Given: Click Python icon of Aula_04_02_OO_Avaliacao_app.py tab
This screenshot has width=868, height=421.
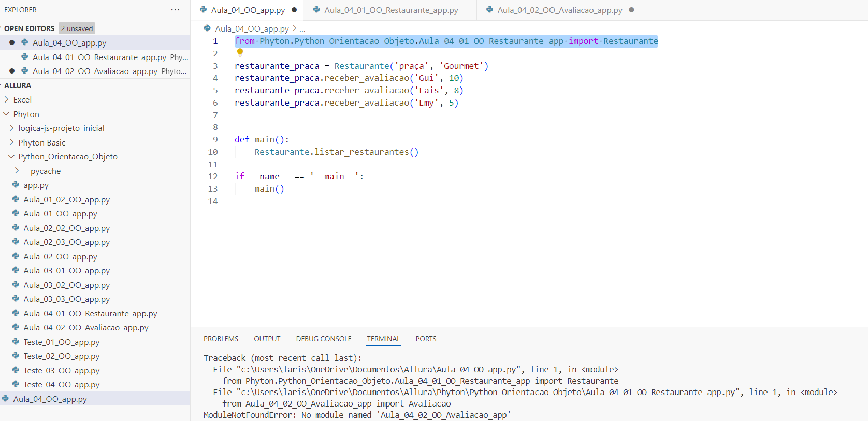Looking at the screenshot, I should (x=489, y=10).
